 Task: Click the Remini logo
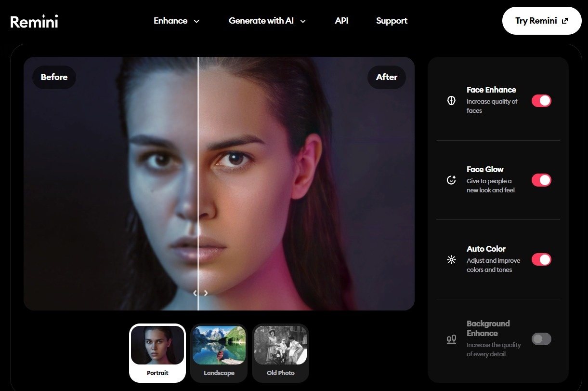(x=34, y=22)
